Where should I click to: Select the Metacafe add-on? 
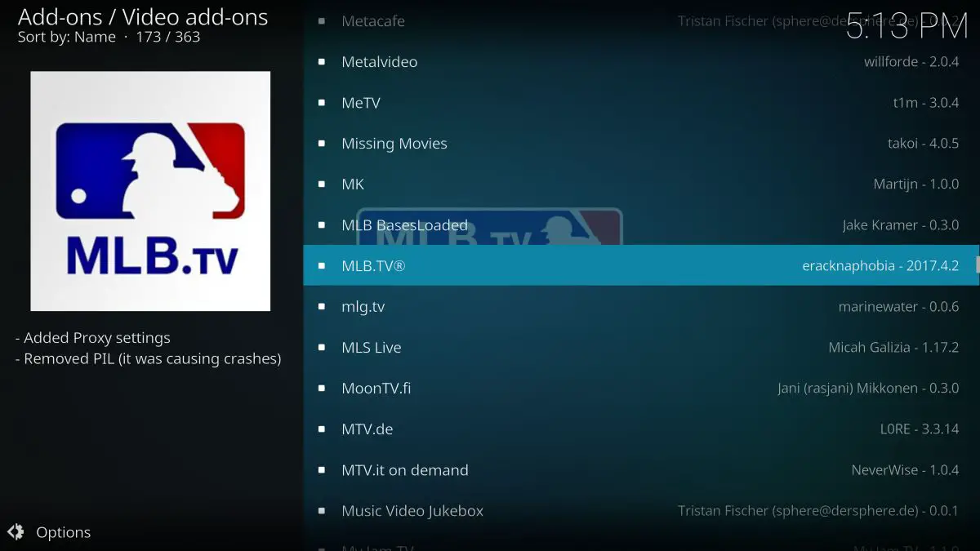click(x=641, y=21)
